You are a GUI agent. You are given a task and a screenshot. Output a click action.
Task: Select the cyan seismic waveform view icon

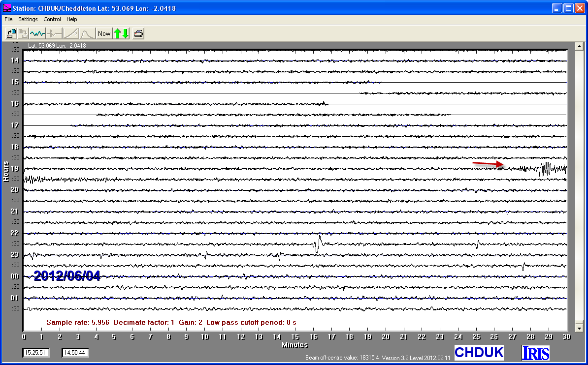click(37, 34)
